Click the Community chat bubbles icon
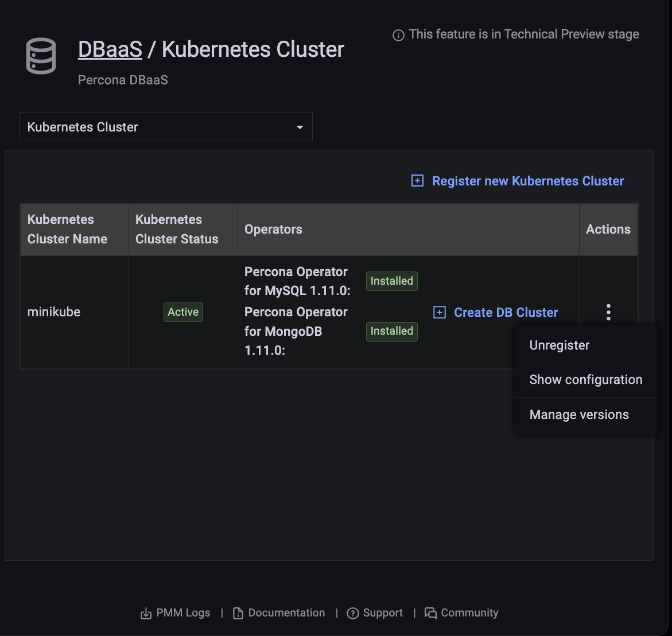The height and width of the screenshot is (636, 672). point(430,613)
